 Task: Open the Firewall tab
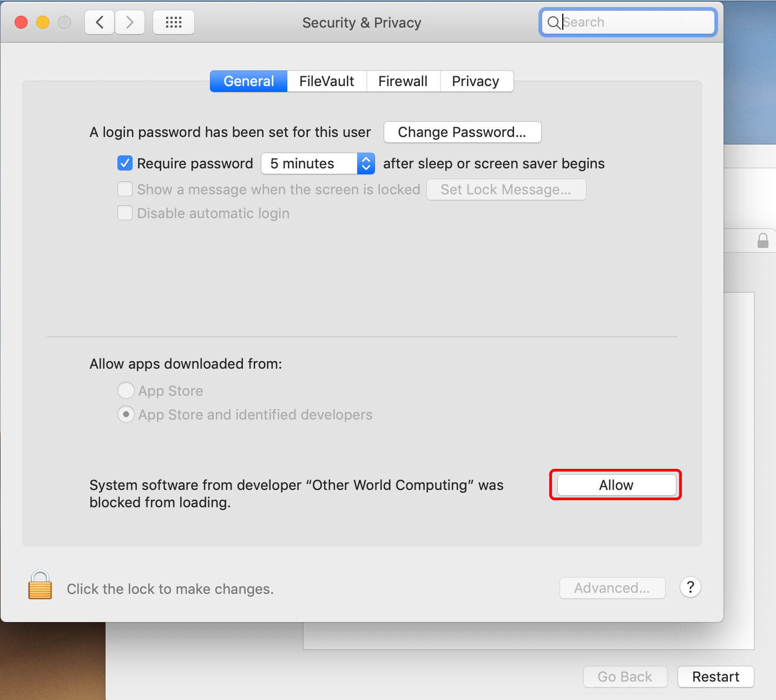coord(403,81)
